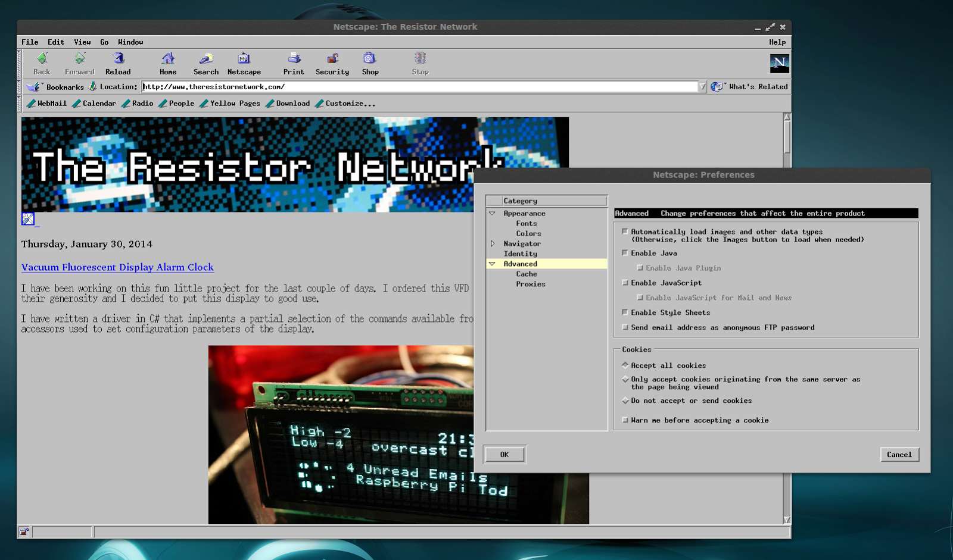This screenshot has height=560, width=953.
Task: Open Radio from the personal toolbar
Action: 138,104
